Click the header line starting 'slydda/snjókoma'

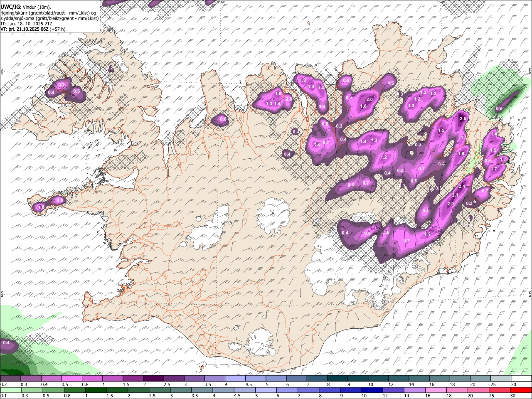point(49,18)
